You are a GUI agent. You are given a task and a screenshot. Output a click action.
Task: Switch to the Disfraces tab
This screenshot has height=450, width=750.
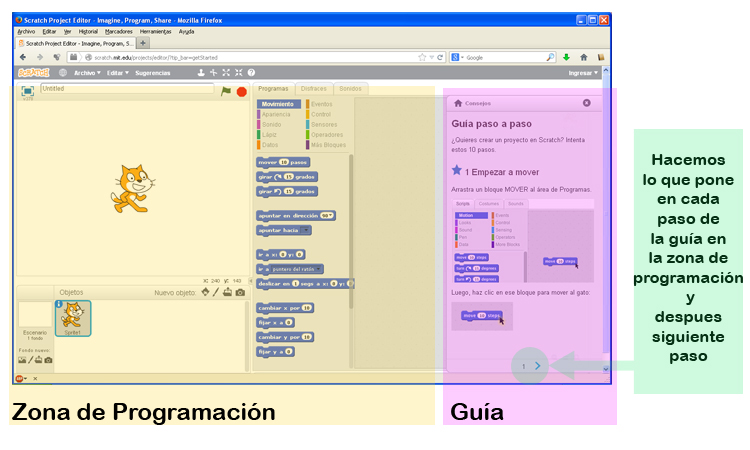tap(314, 88)
